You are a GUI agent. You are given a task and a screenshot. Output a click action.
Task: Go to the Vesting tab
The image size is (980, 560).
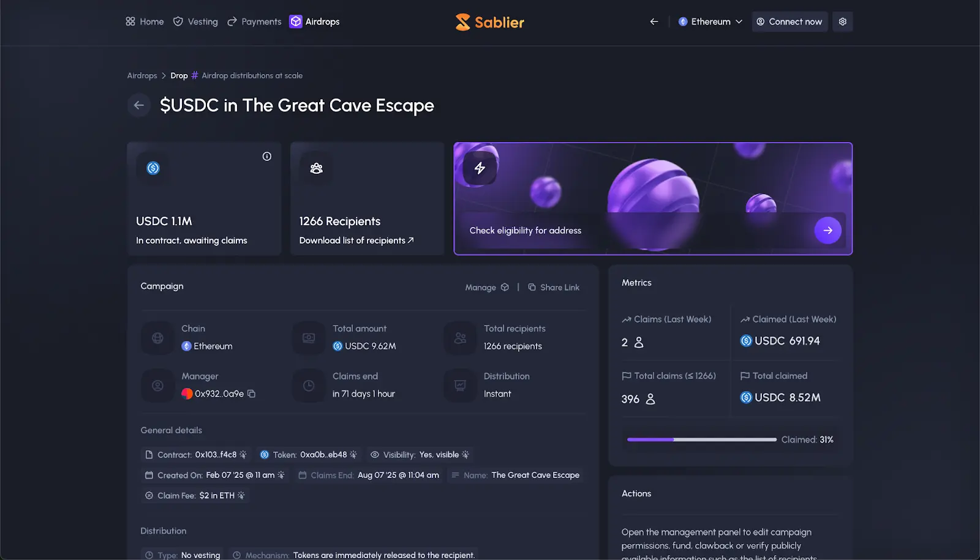click(195, 21)
